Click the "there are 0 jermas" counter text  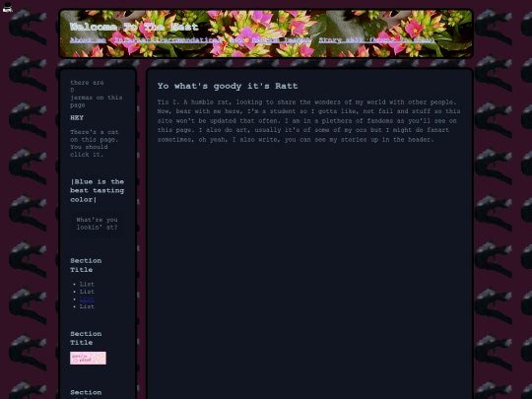97,94
